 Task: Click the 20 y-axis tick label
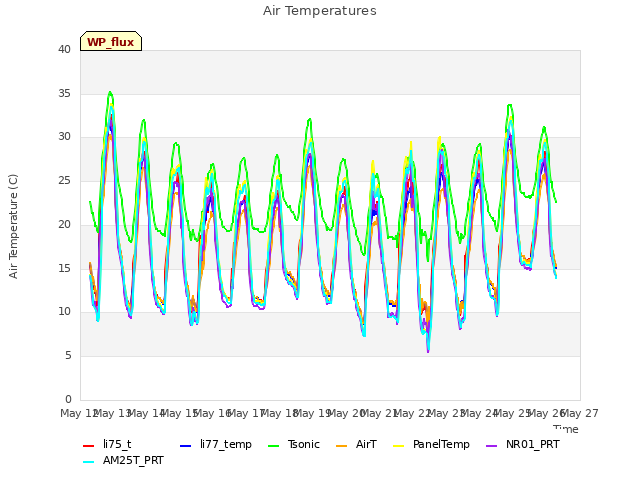point(64,224)
